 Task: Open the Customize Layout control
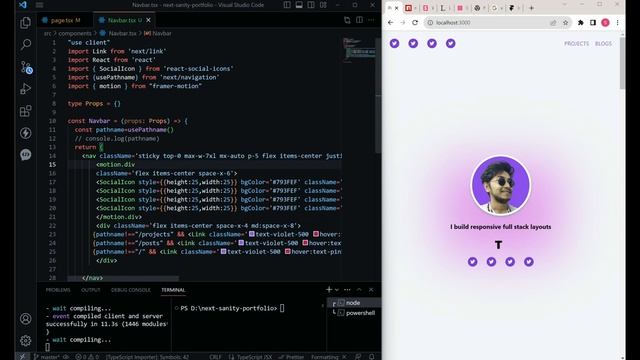[323, 5]
